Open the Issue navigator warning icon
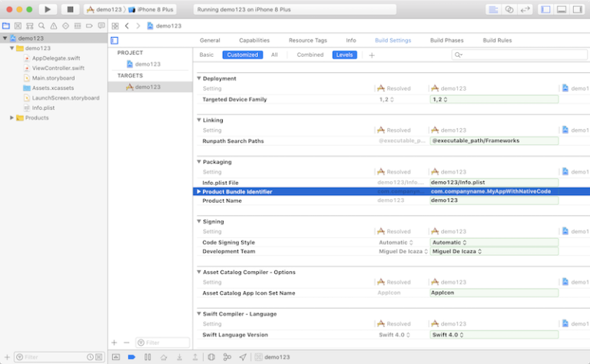Screen dimensions: 590x364 point(54,26)
